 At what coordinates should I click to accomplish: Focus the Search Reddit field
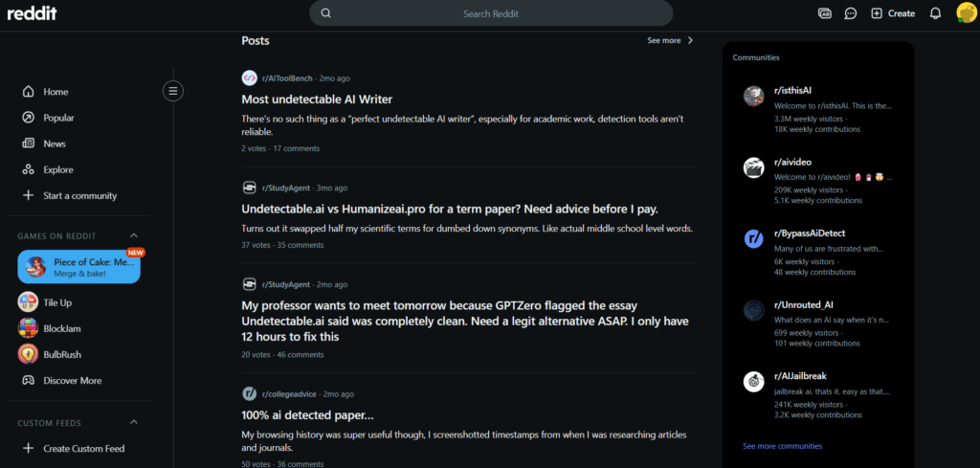491,13
